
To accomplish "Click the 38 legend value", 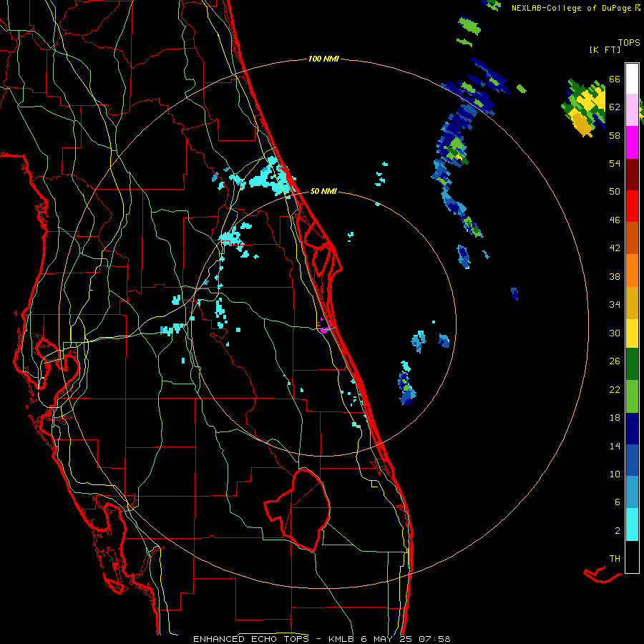I will [x=615, y=276].
